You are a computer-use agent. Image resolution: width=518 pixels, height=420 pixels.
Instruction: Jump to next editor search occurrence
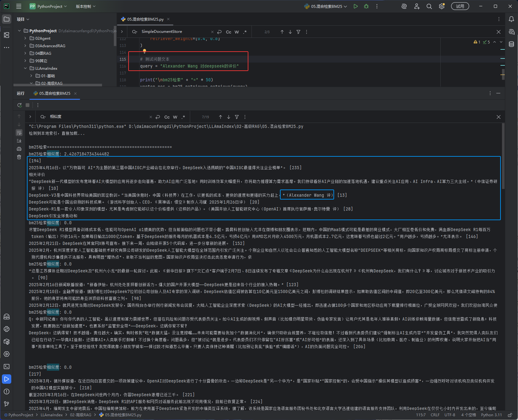[x=290, y=32]
